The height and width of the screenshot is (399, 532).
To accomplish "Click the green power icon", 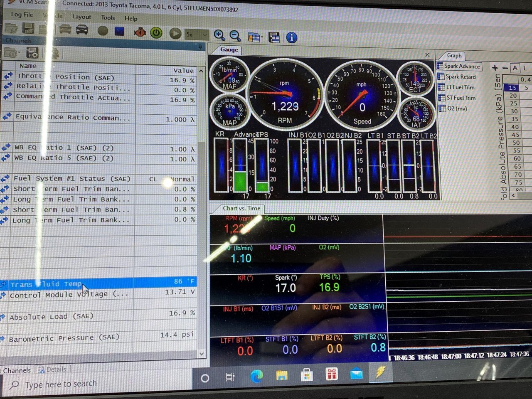I will click(x=156, y=32).
